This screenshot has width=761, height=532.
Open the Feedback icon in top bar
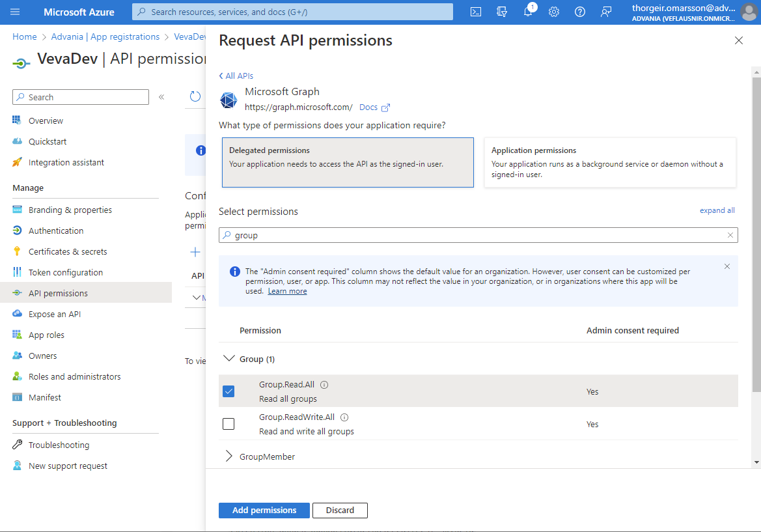click(x=605, y=12)
